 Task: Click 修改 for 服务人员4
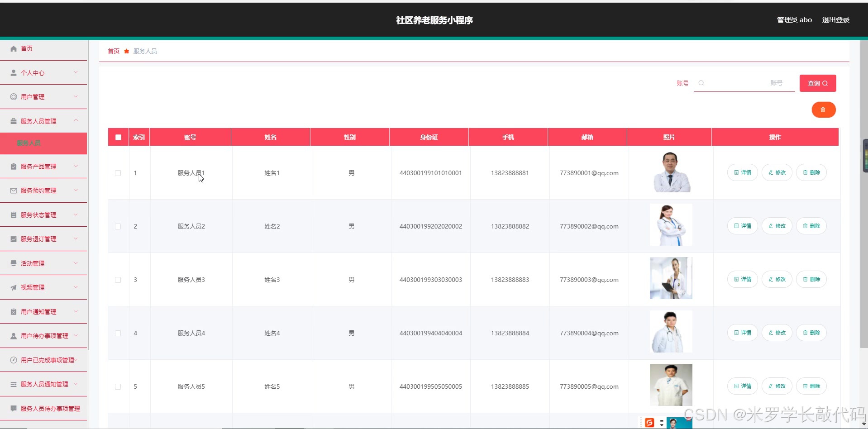pos(777,333)
